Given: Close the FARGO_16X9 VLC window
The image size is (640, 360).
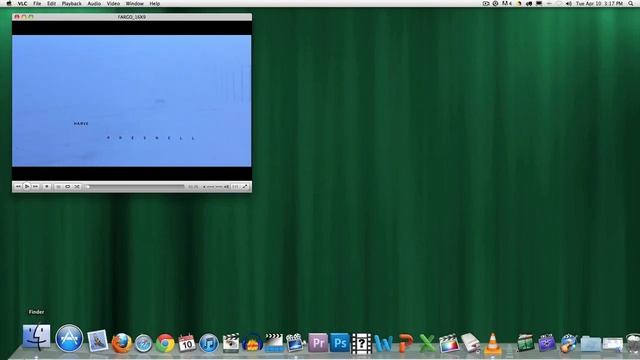Looking at the screenshot, I should tap(17, 17).
